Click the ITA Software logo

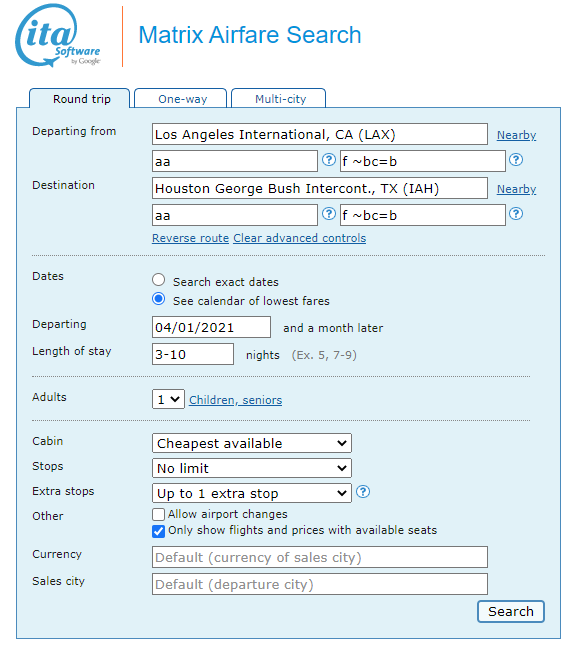click(58, 36)
